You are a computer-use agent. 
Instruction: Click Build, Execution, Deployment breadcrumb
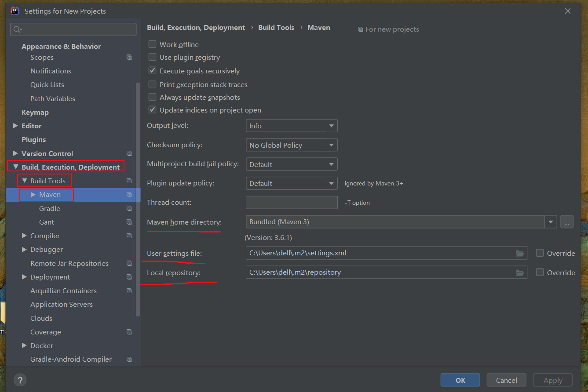(x=196, y=27)
